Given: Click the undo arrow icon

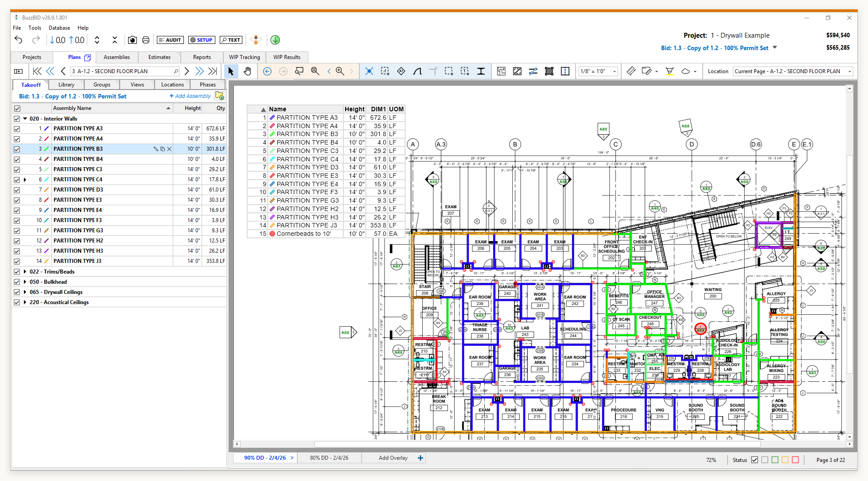Looking at the screenshot, I should pos(18,40).
